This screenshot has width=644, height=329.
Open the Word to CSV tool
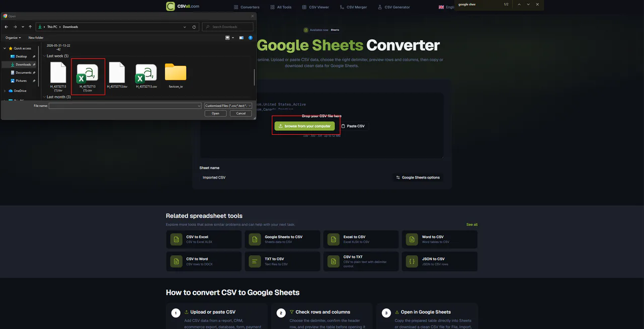(x=439, y=239)
